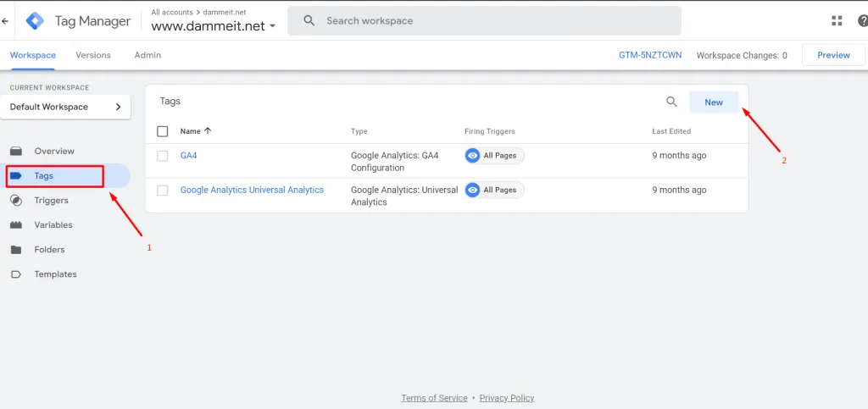
Task: Expand the Default Workspace selector
Action: [x=65, y=107]
